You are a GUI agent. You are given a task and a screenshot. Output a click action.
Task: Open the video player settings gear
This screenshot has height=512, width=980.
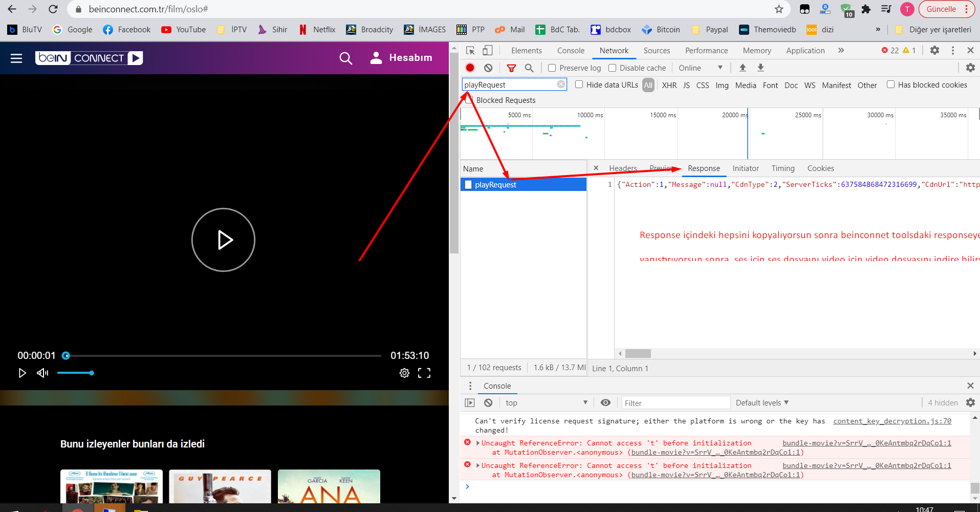click(x=404, y=373)
